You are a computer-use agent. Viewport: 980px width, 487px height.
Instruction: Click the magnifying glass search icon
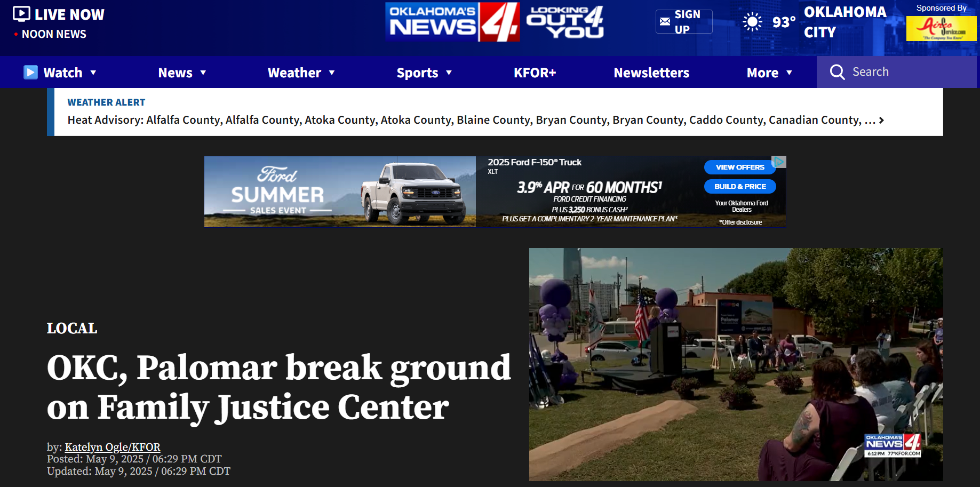(837, 72)
